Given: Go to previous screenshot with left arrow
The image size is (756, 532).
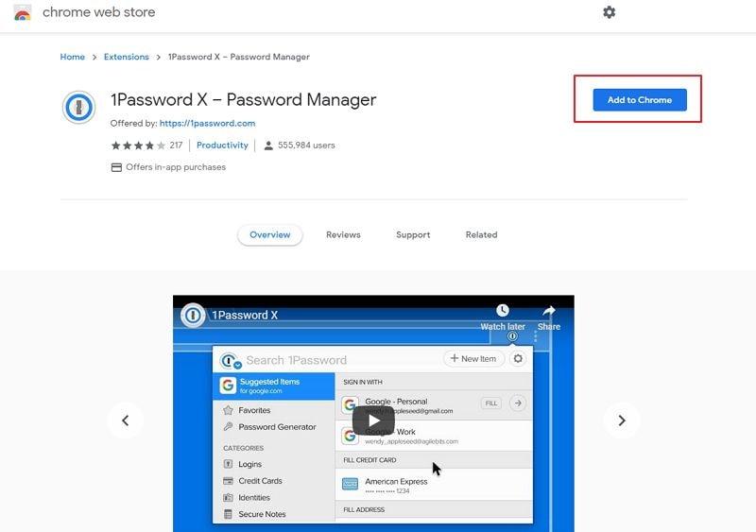Looking at the screenshot, I should (x=126, y=420).
